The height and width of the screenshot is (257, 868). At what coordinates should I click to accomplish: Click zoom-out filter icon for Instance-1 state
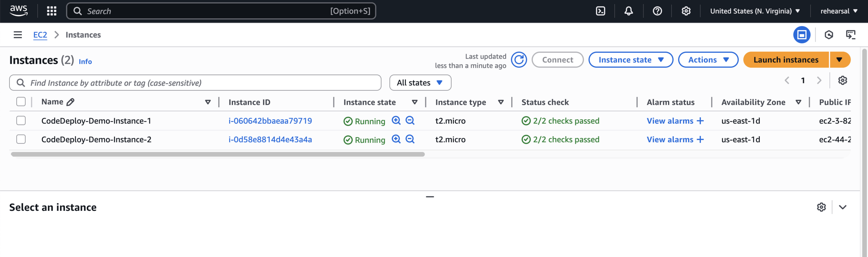(410, 120)
